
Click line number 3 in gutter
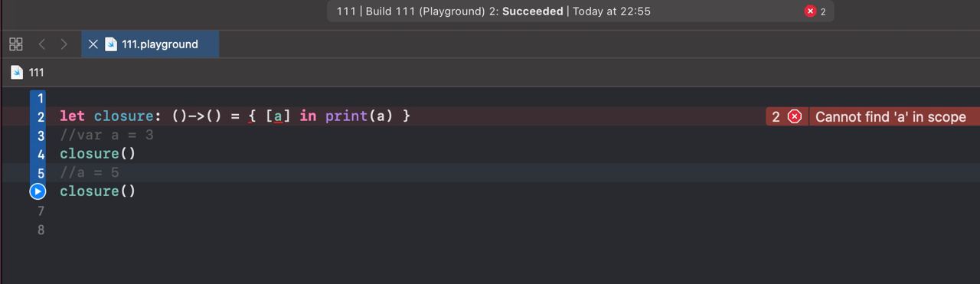pyautogui.click(x=41, y=135)
